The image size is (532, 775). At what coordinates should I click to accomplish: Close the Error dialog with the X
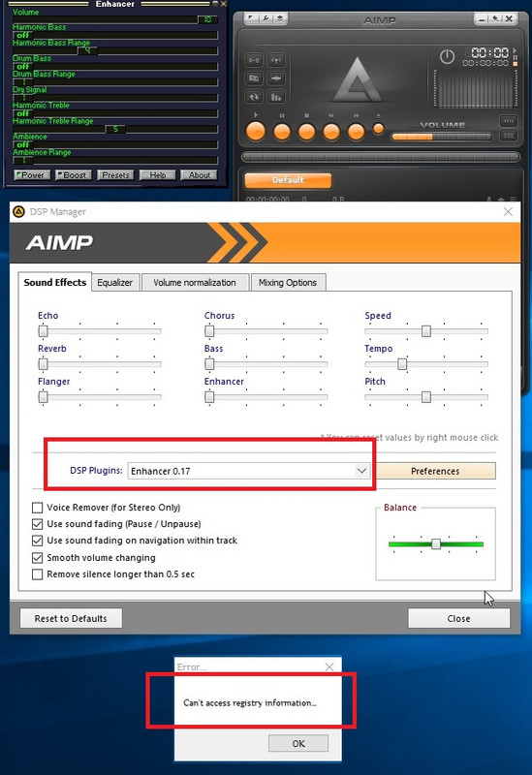(329, 666)
